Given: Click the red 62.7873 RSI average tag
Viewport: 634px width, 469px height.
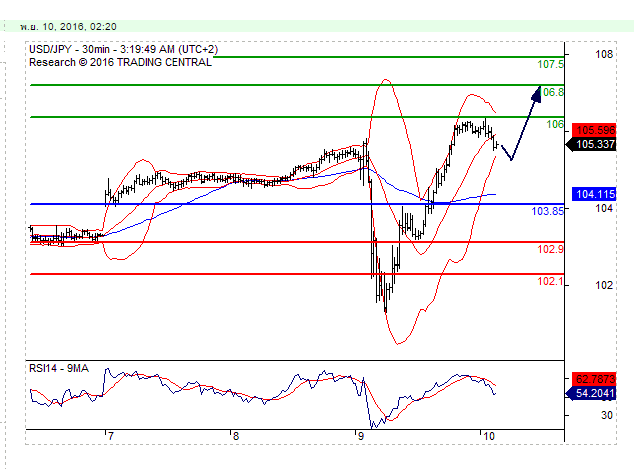Looking at the screenshot, I should 594,379.
